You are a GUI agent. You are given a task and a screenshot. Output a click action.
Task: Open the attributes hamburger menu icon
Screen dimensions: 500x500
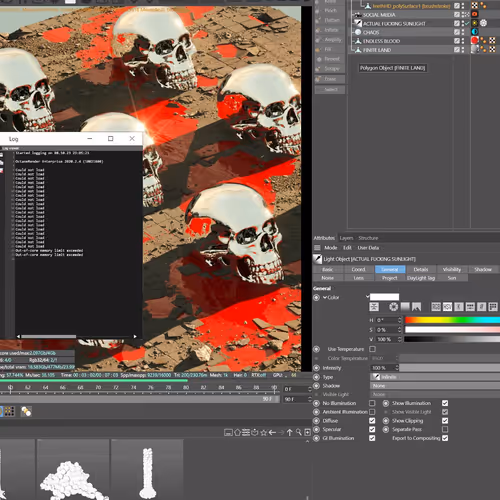coord(317,248)
